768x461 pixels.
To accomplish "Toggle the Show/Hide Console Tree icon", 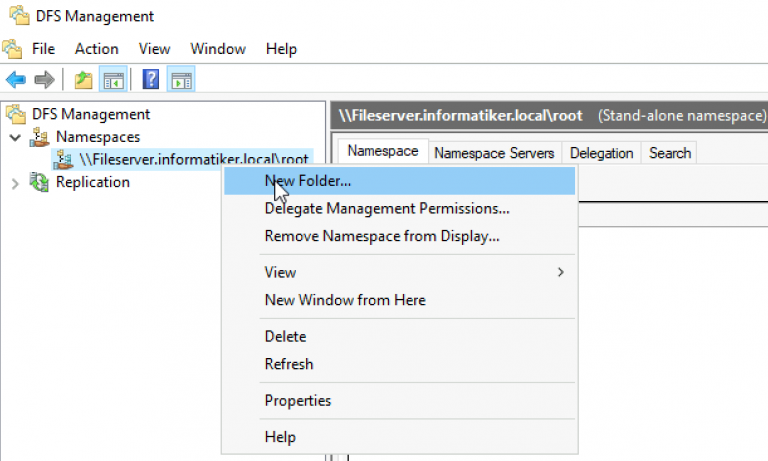I will click(113, 80).
